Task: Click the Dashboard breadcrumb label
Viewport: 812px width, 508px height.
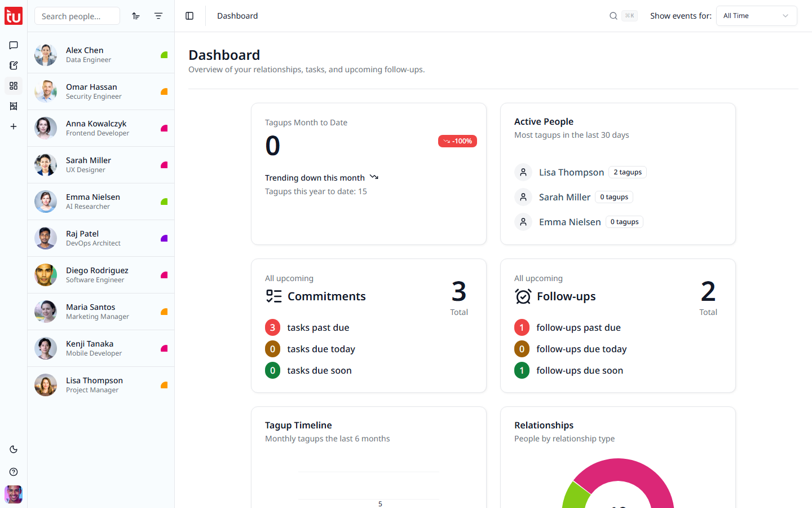Action: pos(237,16)
